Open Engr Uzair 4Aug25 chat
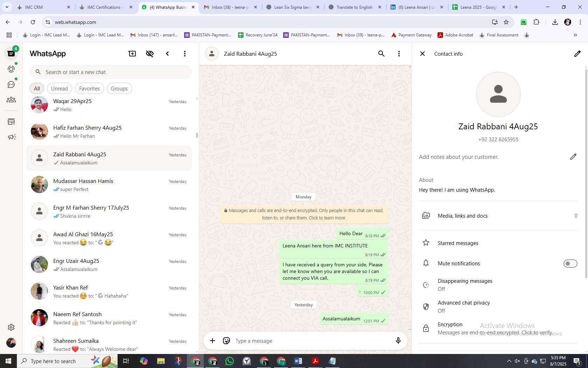Viewport: 588px width, 368px height. pos(109,265)
